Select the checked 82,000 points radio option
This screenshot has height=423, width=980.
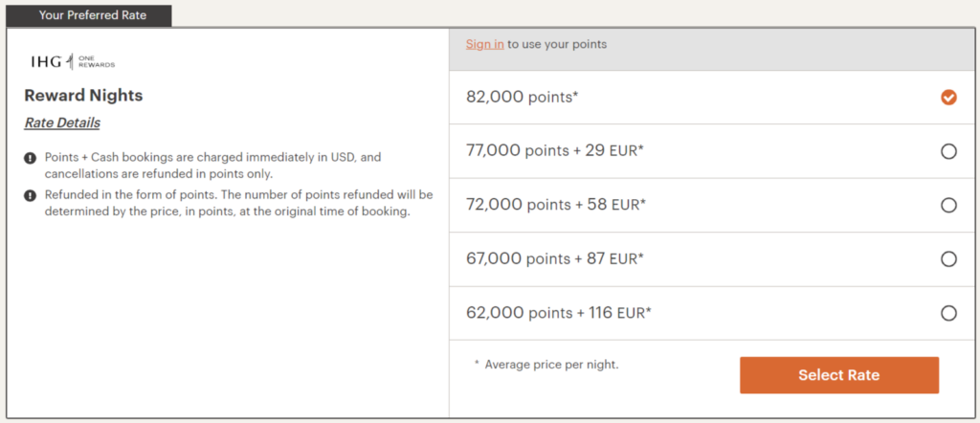click(948, 97)
